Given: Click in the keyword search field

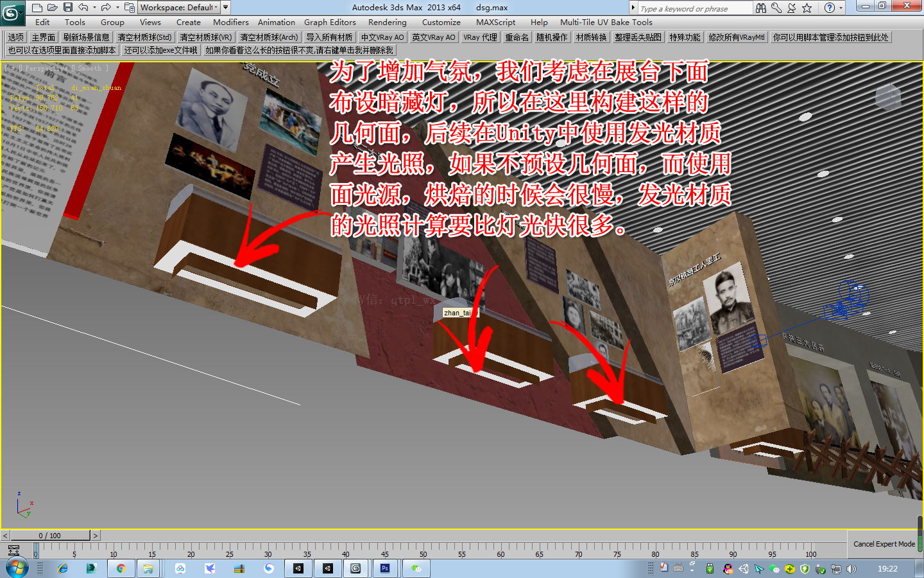Looking at the screenshot, I should (x=695, y=8).
